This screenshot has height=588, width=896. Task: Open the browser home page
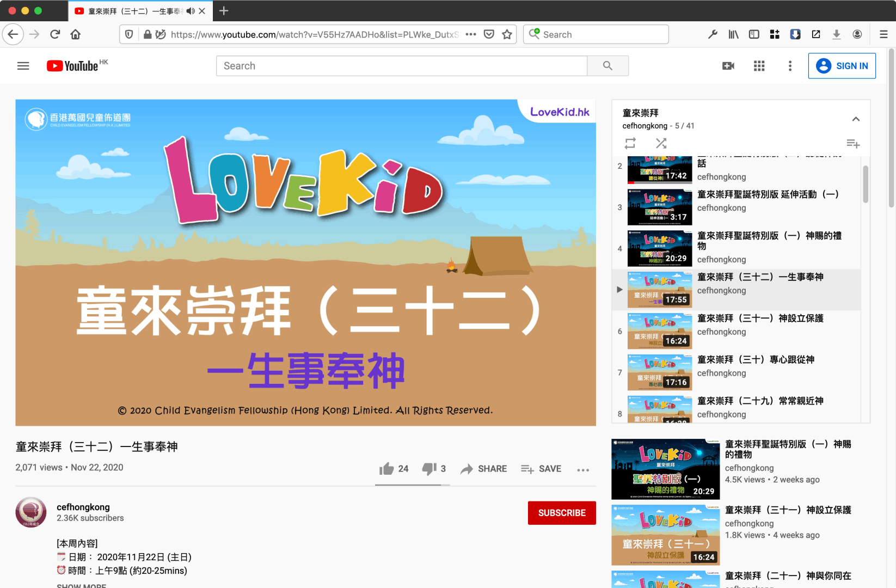(x=76, y=34)
